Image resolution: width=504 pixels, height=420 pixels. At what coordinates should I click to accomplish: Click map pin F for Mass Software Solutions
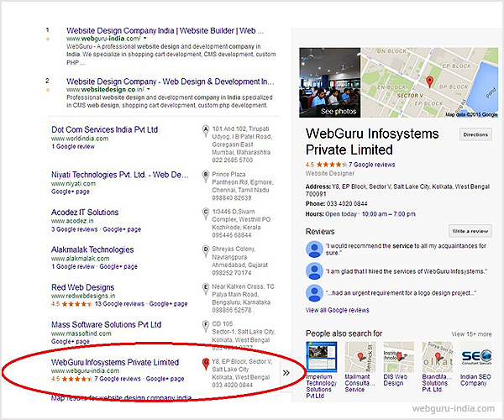[206, 326]
